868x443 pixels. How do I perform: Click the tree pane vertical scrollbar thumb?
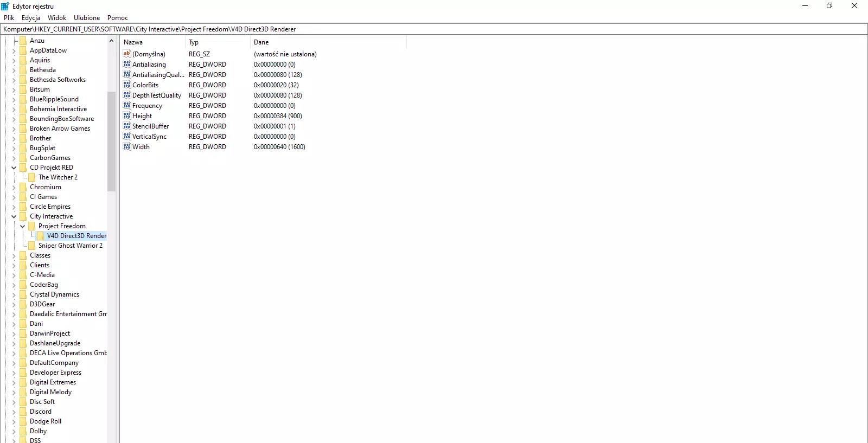111,142
